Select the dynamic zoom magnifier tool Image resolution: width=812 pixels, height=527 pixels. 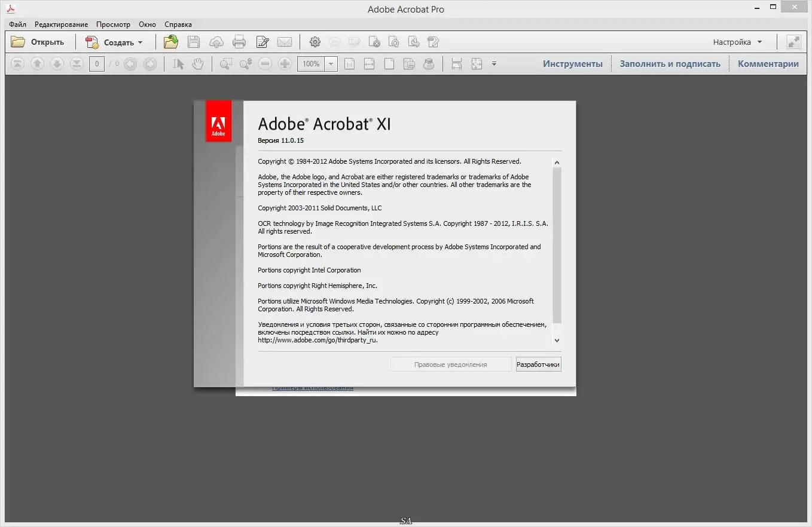click(246, 63)
